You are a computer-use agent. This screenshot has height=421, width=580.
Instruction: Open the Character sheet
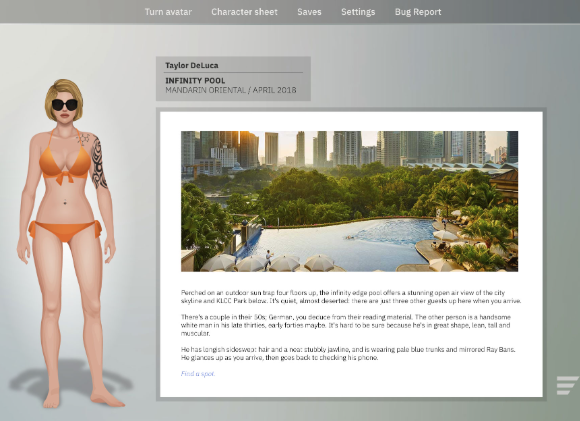244,12
